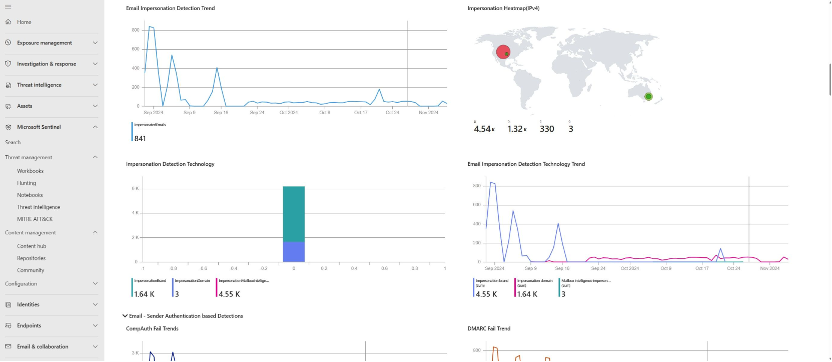Click Email Impersonation Detection Trend title
The height and width of the screenshot is (362, 832).
[170, 8]
